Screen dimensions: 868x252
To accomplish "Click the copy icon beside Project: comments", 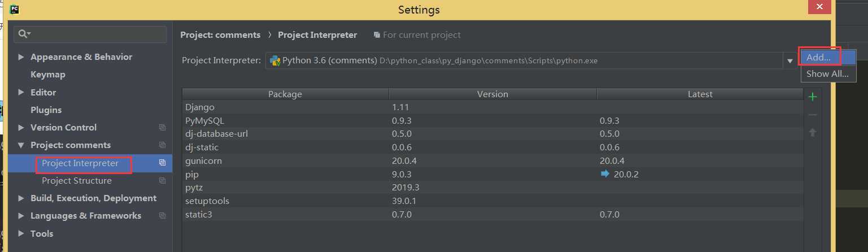I will coord(162,145).
